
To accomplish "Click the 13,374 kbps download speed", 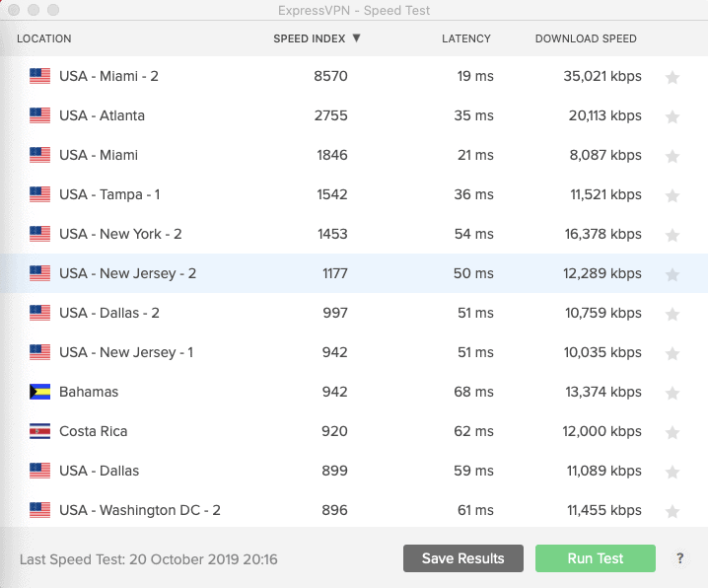I will pyautogui.click(x=603, y=392).
